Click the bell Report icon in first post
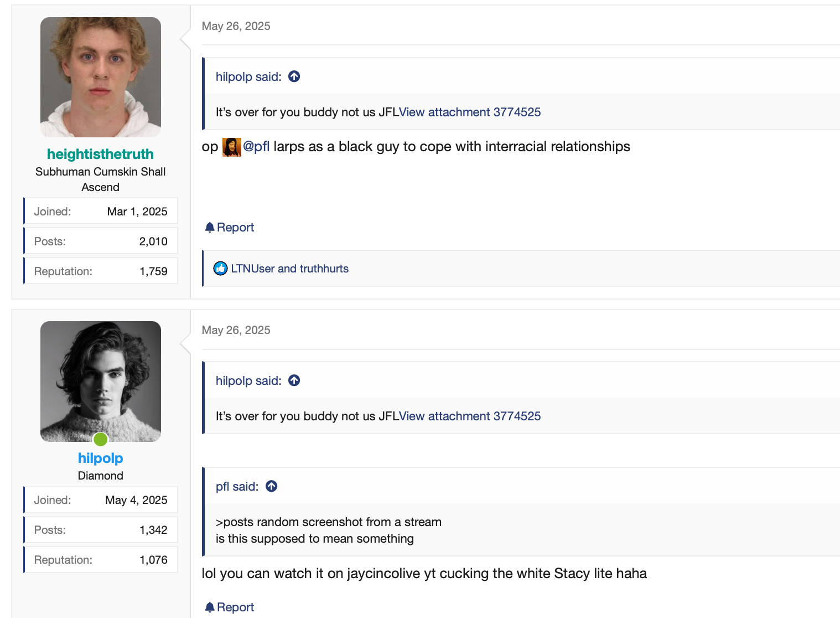Screen dimensions: 840x618 (210, 228)
